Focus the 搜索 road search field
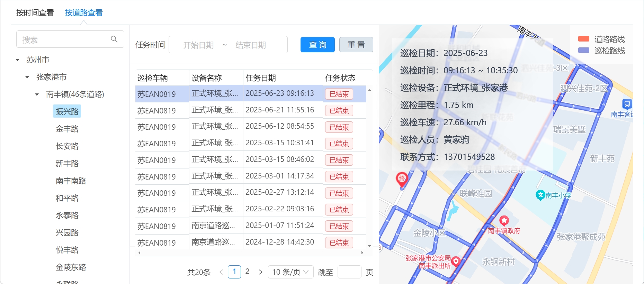Screen dimensions: 644x284 [70, 39]
